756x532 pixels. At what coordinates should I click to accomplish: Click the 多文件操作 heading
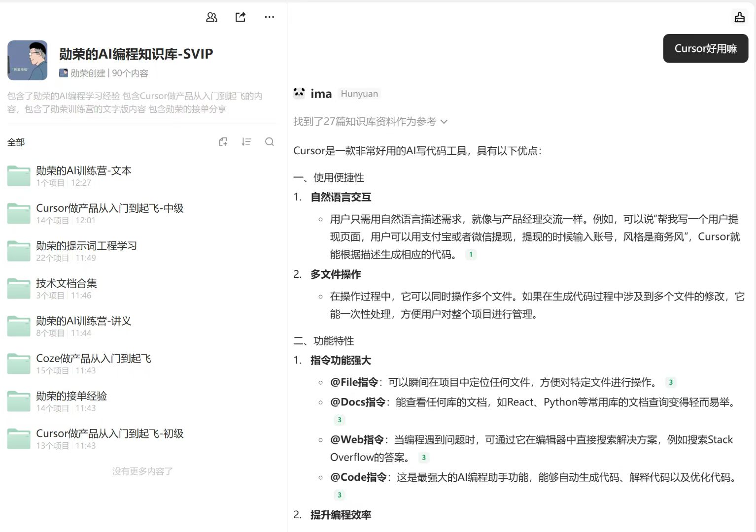click(x=336, y=274)
